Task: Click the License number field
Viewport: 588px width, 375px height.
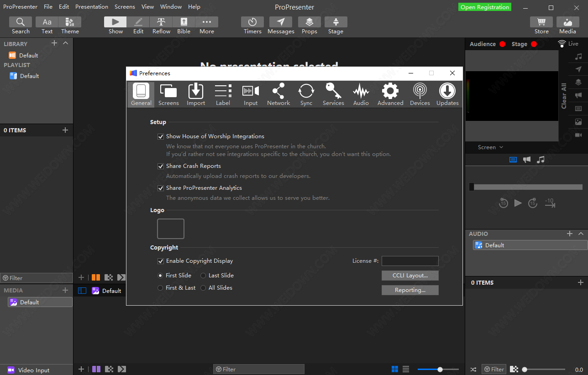Action: click(410, 261)
